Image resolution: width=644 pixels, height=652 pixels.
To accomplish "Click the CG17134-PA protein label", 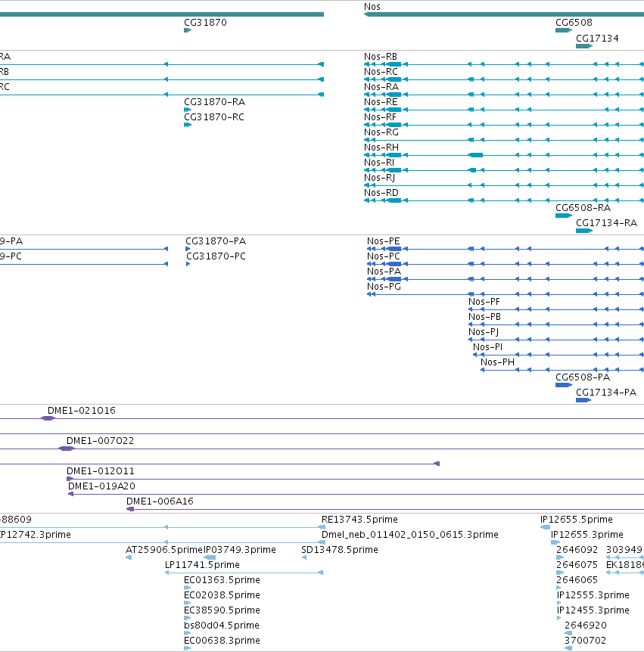I will (606, 393).
